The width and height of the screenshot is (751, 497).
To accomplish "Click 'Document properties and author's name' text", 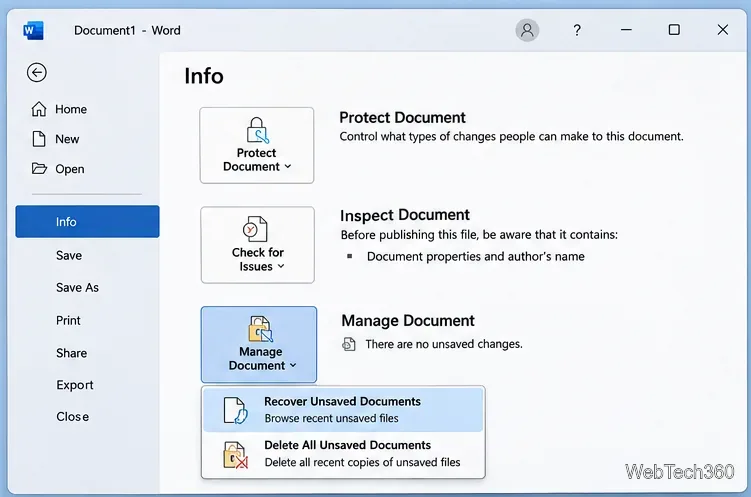I will (x=476, y=257).
